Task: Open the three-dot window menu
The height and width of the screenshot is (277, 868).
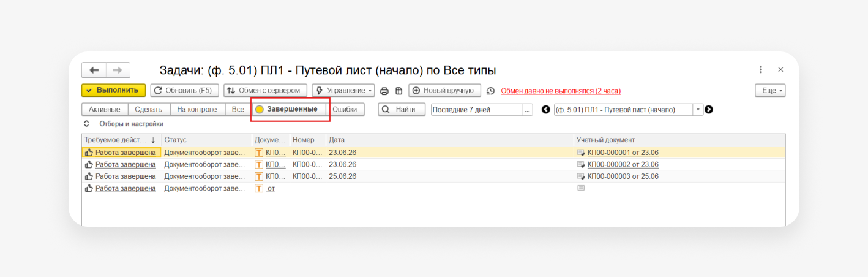Action: tap(760, 70)
